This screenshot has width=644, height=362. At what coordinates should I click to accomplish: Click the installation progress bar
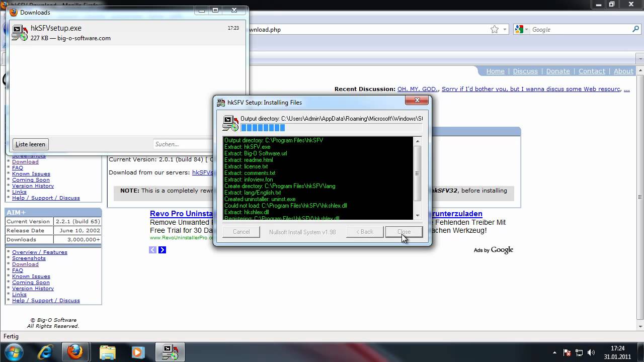pyautogui.click(x=331, y=128)
